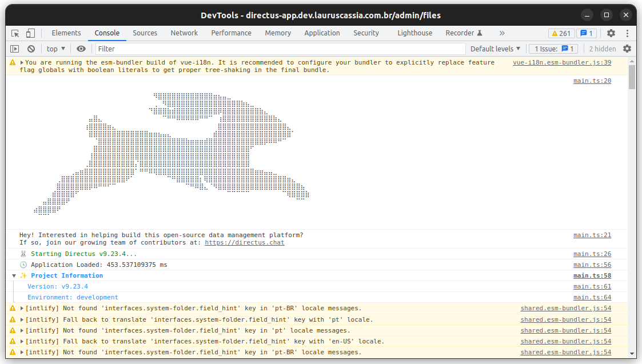
Task: Click the console vertical scrollbar thumb
Action: 632,77
